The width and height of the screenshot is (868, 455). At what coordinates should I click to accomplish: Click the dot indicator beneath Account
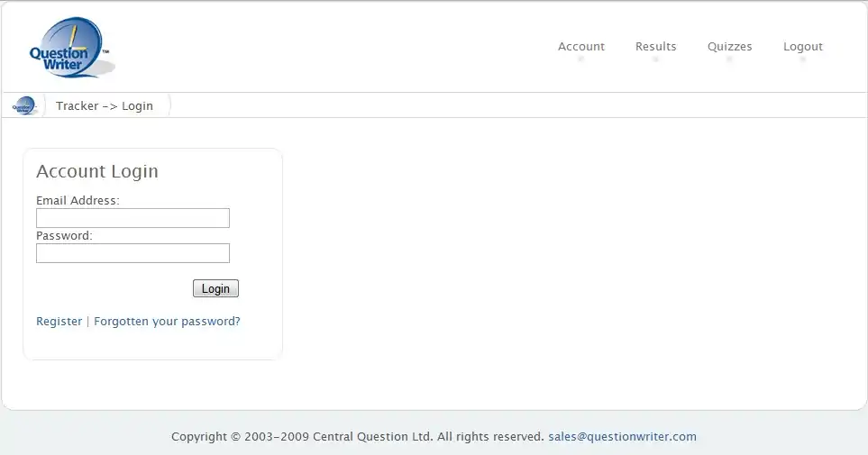click(x=580, y=59)
